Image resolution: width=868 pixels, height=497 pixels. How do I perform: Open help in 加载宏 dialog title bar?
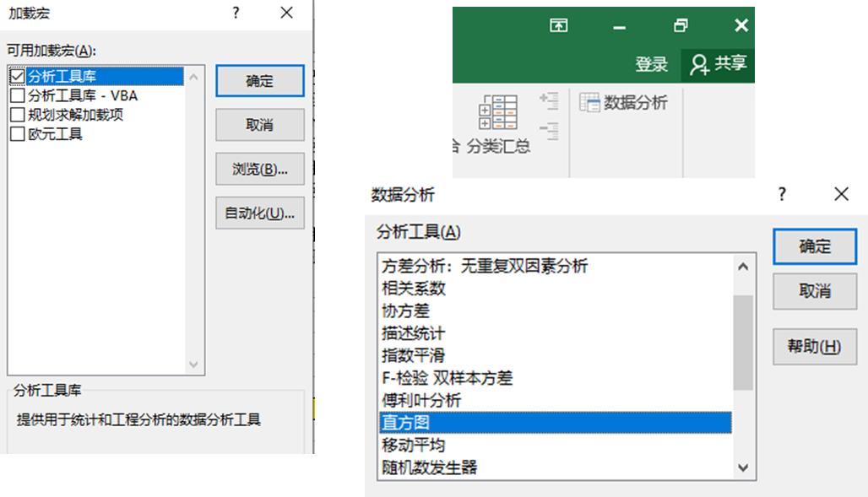(x=236, y=13)
